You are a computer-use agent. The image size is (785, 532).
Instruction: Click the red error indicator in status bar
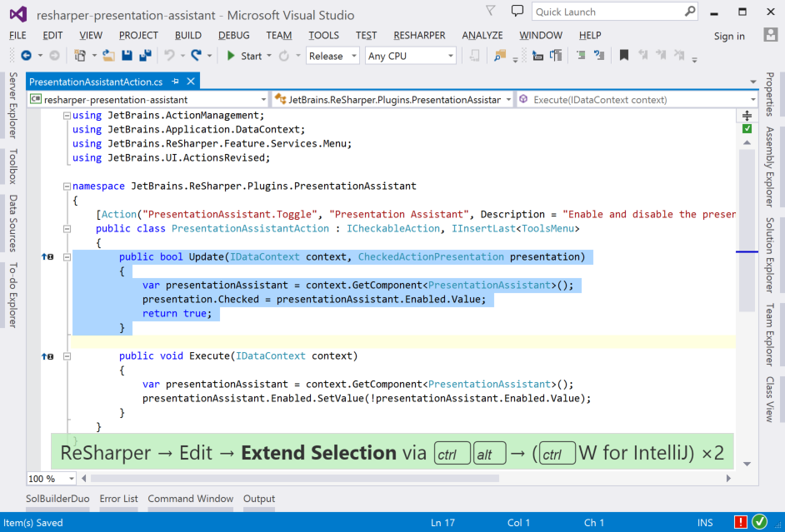(741, 522)
